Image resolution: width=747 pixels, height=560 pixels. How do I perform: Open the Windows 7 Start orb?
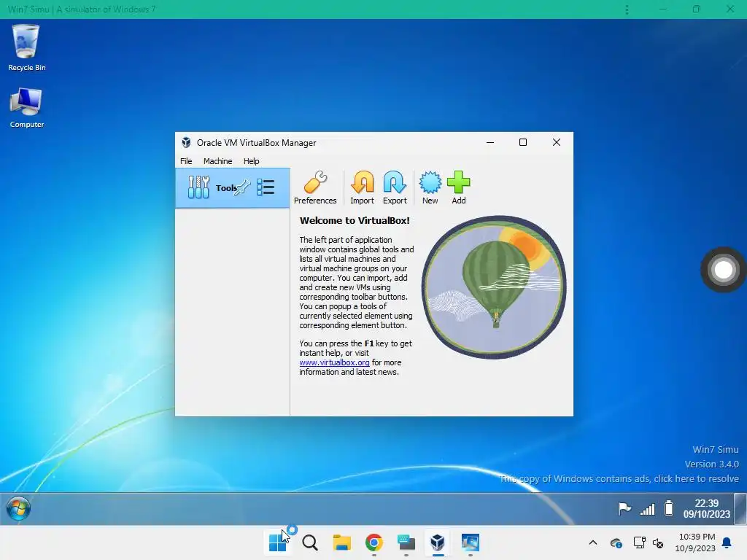(x=18, y=508)
